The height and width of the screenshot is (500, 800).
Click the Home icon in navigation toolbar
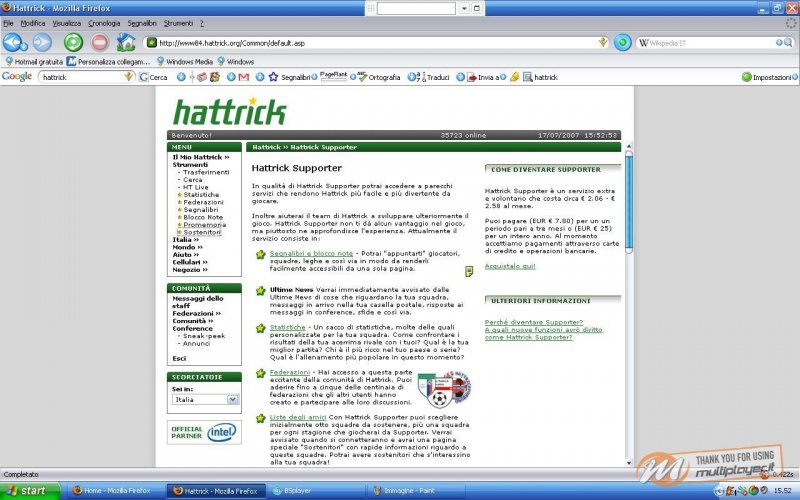(x=126, y=42)
